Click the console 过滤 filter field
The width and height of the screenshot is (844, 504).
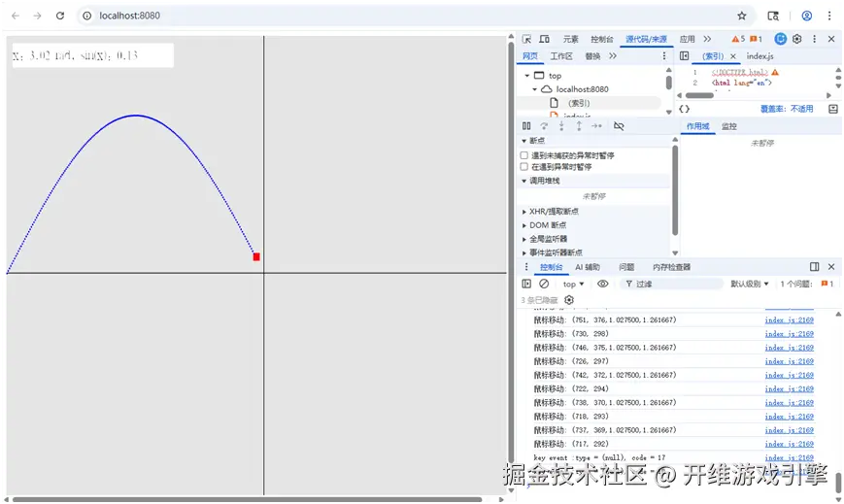coord(671,284)
